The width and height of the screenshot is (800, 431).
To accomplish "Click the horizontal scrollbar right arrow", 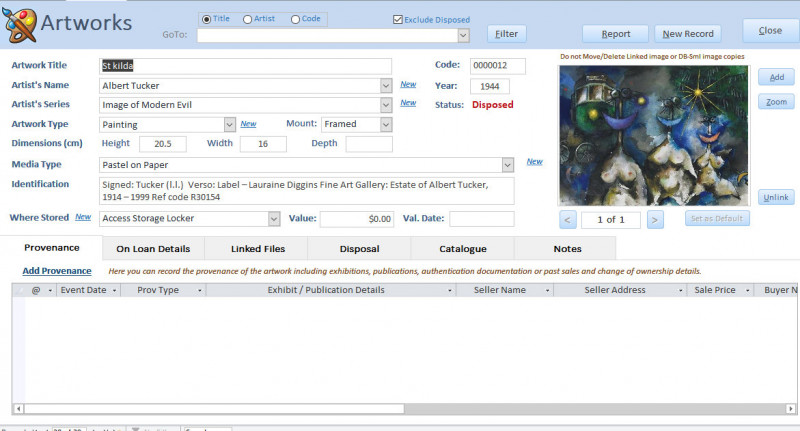I will click(790, 409).
